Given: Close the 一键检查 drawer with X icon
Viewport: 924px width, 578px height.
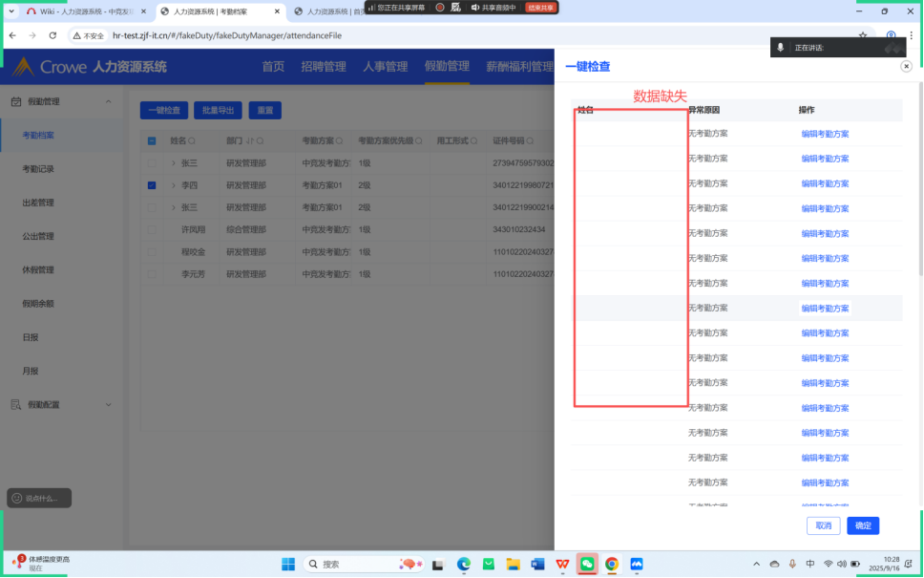Looking at the screenshot, I should pyautogui.click(x=906, y=66).
